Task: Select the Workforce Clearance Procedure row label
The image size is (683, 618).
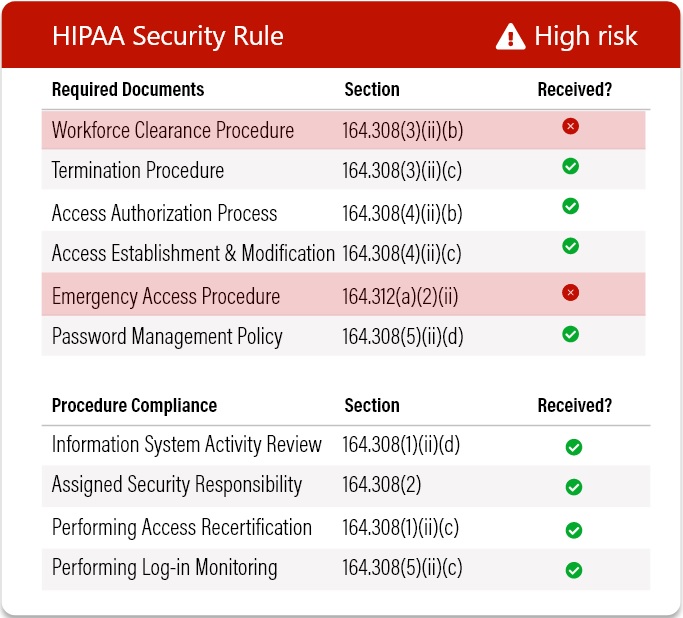Action: 173,130
